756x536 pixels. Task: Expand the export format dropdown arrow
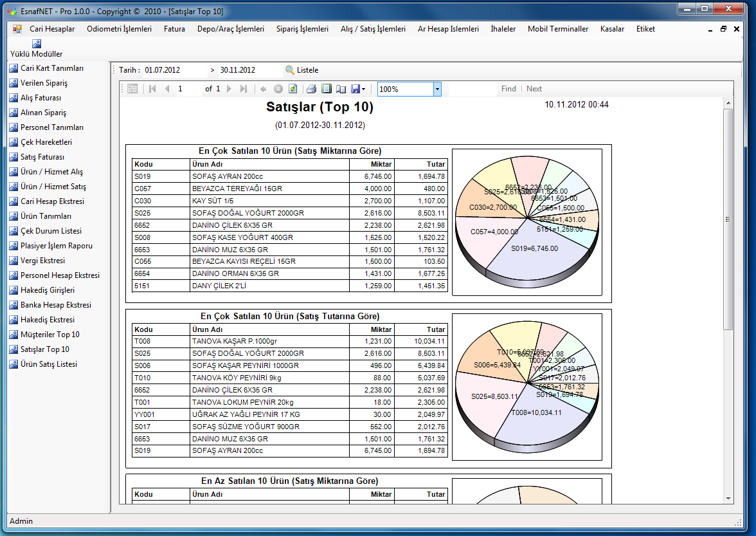[364, 89]
